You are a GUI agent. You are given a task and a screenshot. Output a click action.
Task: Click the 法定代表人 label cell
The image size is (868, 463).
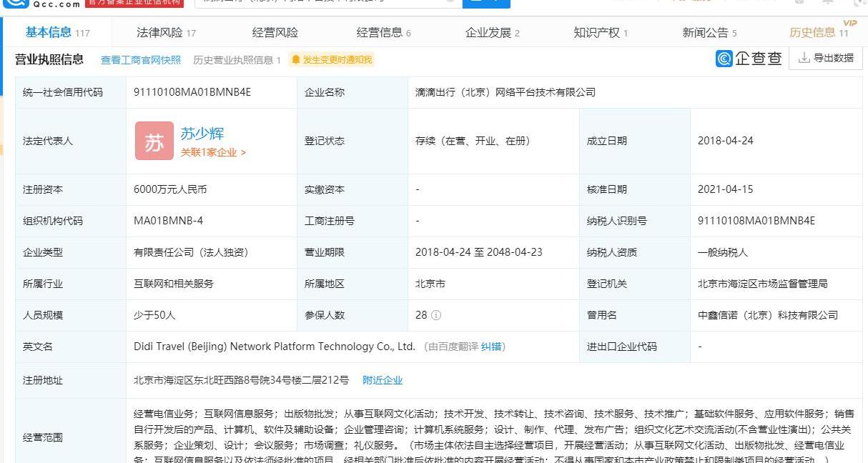[x=71, y=141]
